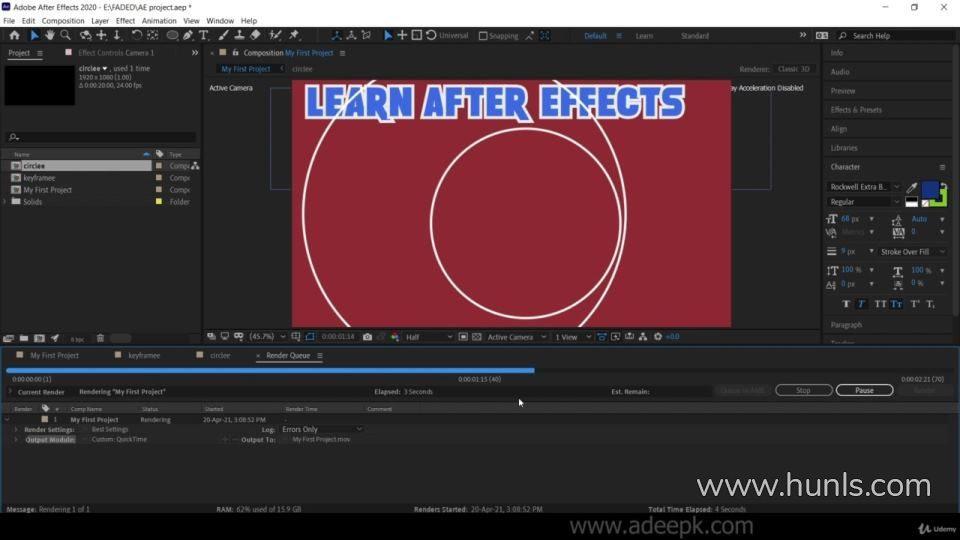Select the Hand tool
The width and height of the screenshot is (960, 540).
pyautogui.click(x=50, y=36)
